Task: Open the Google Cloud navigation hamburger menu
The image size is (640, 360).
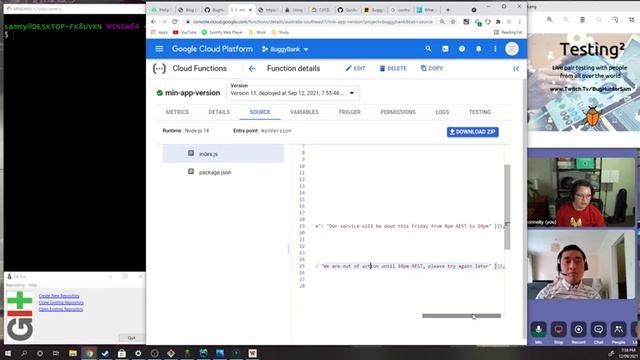Action: pyautogui.click(x=159, y=49)
